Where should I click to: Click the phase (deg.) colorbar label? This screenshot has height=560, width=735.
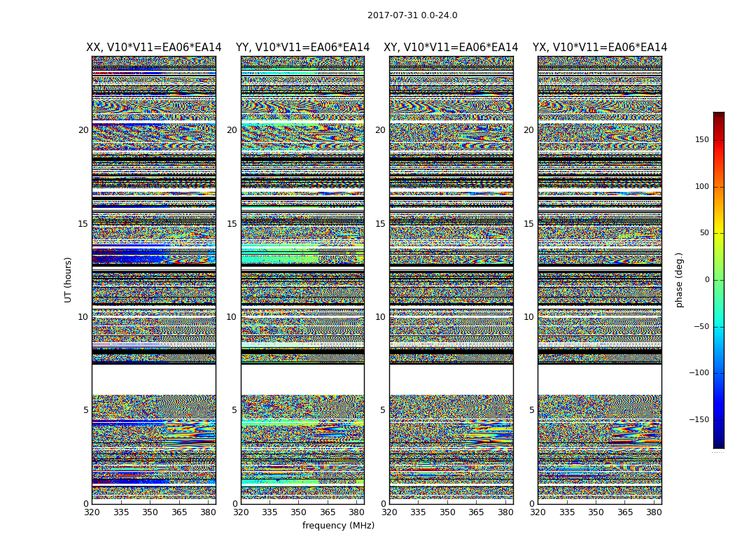679,280
